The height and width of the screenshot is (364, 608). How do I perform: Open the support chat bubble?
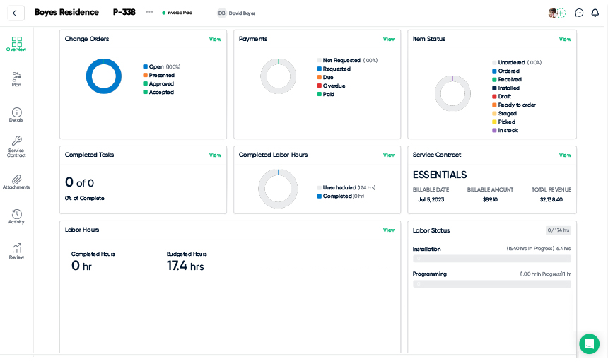tap(589, 344)
